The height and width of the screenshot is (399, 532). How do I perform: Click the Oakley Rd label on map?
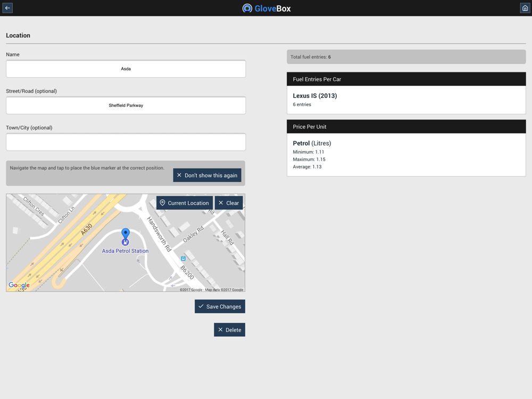click(x=194, y=235)
